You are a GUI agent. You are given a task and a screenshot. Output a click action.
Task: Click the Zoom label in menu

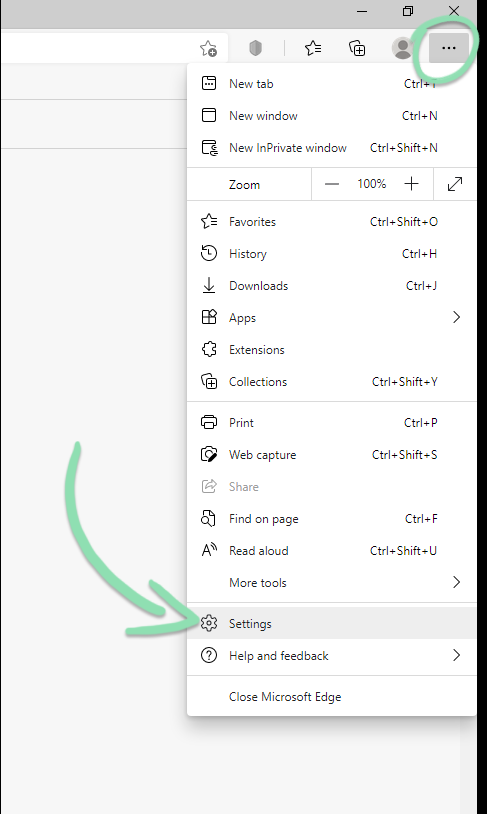pos(245,185)
